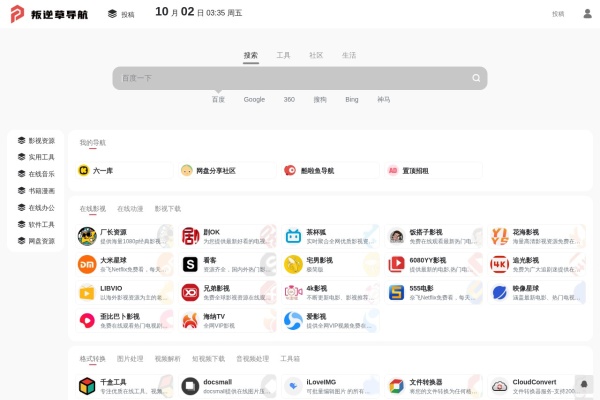600x400 pixels.
Task: Click 投稿 link next to logo
Action: pyautogui.click(x=121, y=14)
